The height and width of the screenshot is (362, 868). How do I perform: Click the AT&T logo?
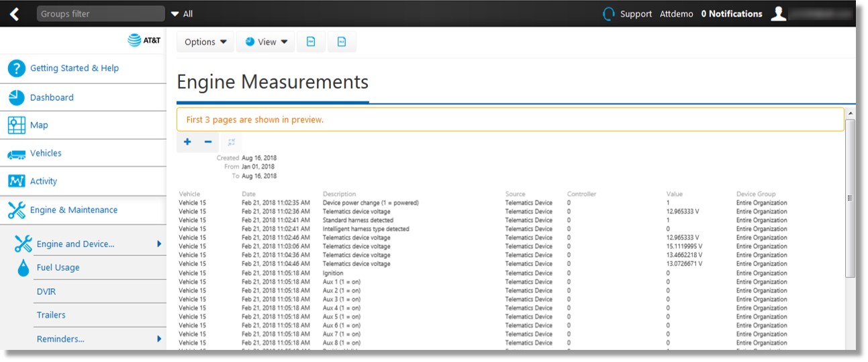point(144,40)
